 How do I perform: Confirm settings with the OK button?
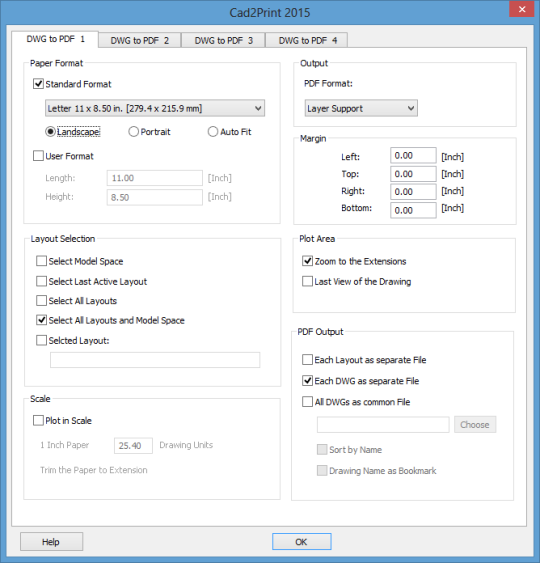point(302,541)
